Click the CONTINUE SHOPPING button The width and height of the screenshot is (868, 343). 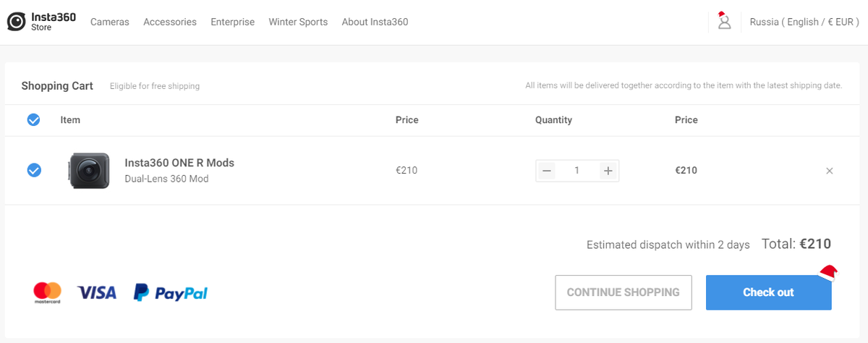click(x=624, y=292)
